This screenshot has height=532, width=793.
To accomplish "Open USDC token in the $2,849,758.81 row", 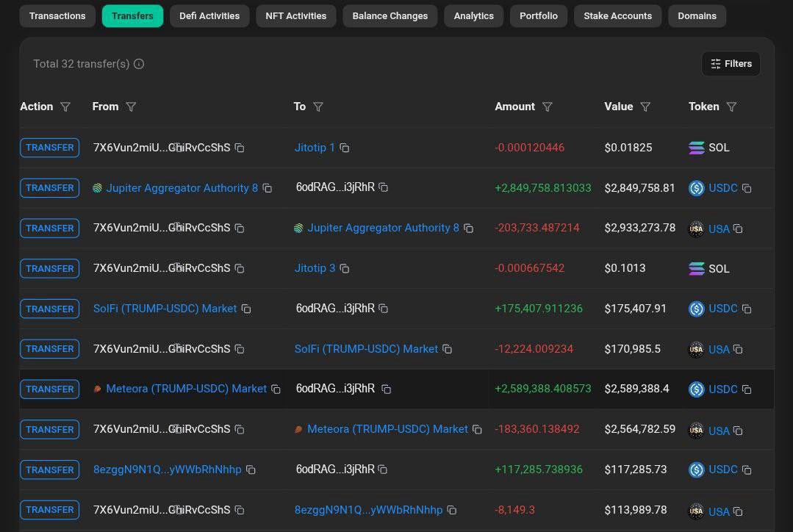I will coord(722,188).
